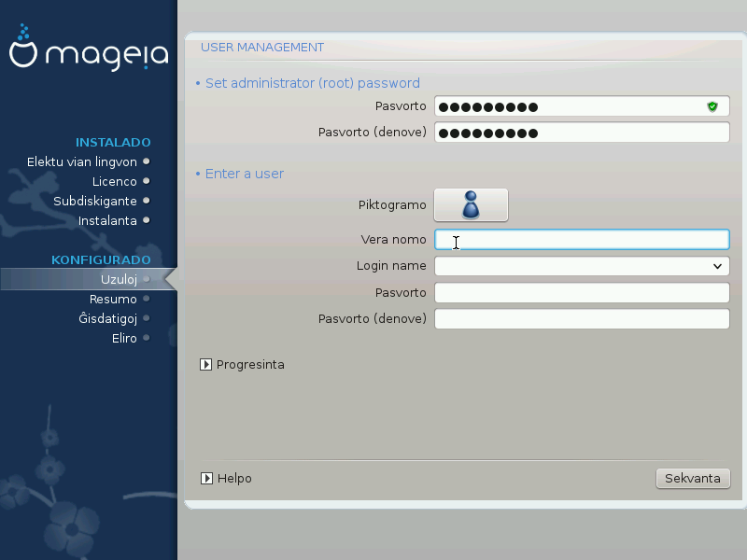Viewport: 747px width, 560px height.
Task: Expand the Helpo disclosure triangle
Action: click(x=205, y=479)
